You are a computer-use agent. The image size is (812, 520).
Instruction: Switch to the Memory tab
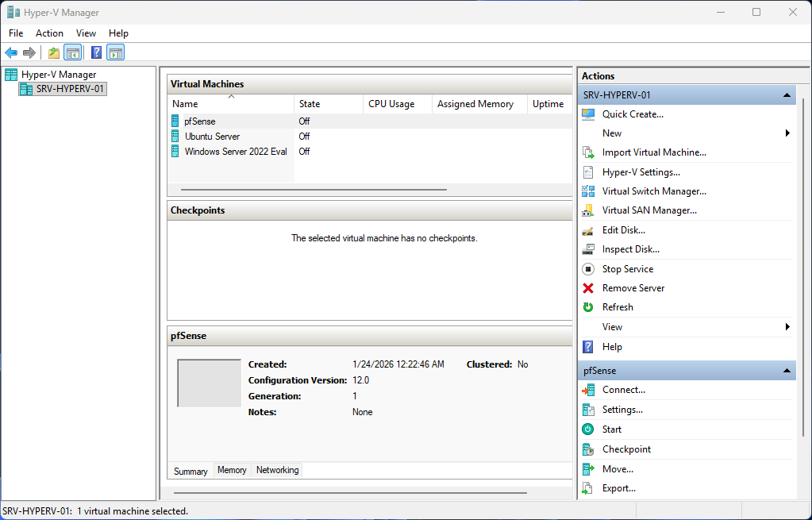(232, 470)
